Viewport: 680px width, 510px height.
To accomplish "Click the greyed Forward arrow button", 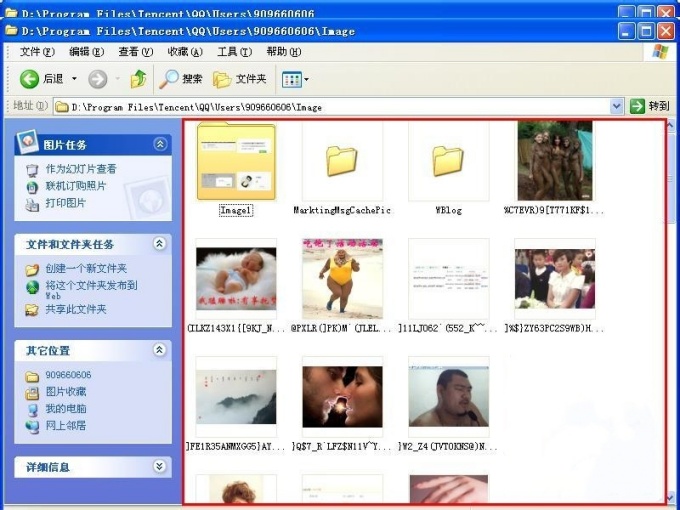I will tap(98, 79).
